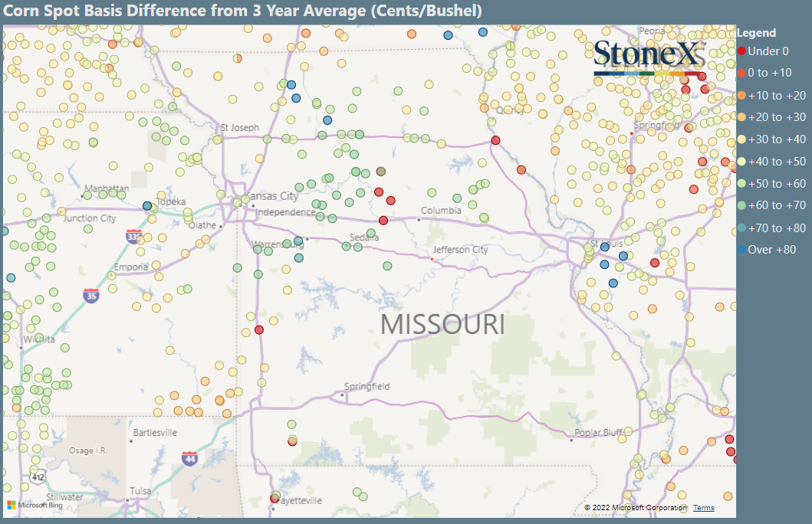Click the '+70 to +80' legend swatch

coord(741,228)
